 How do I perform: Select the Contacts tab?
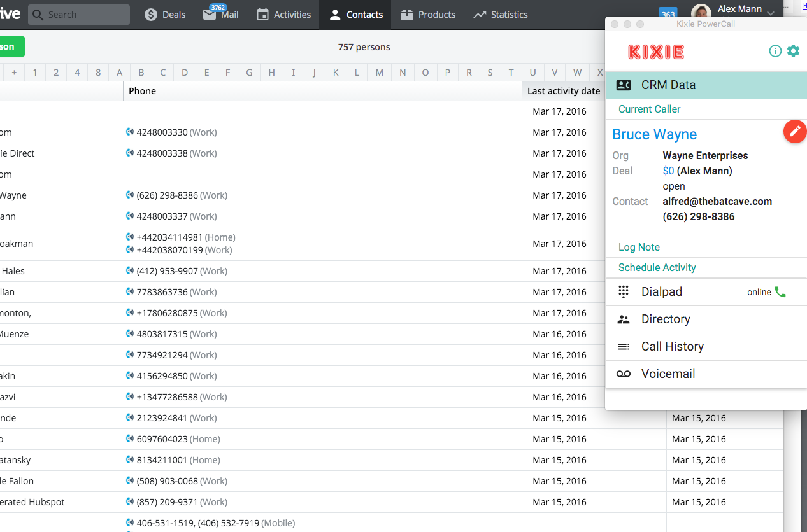(x=355, y=15)
